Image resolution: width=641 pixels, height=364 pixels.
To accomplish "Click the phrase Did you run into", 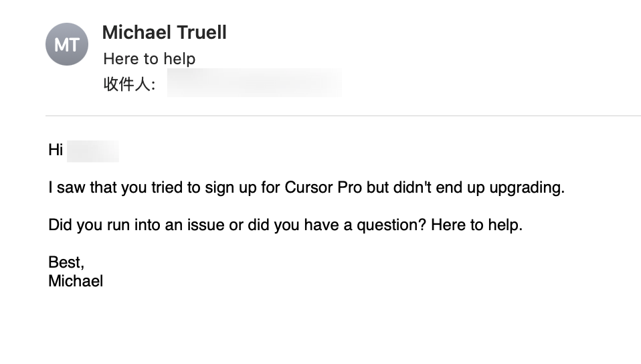I will pyautogui.click(x=104, y=225).
